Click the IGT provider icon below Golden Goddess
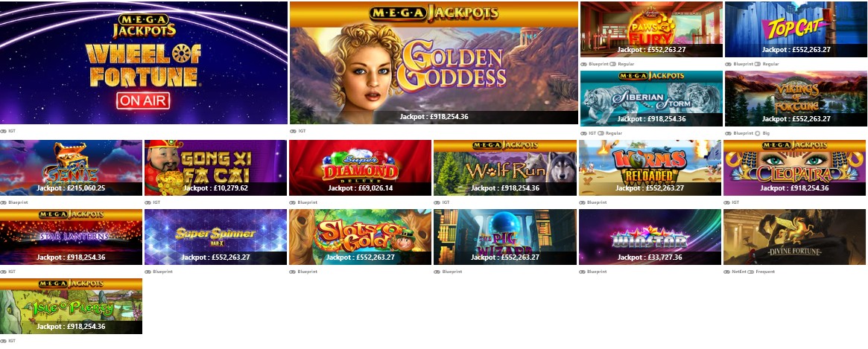Viewport: 868px width, 349px height. (293, 131)
